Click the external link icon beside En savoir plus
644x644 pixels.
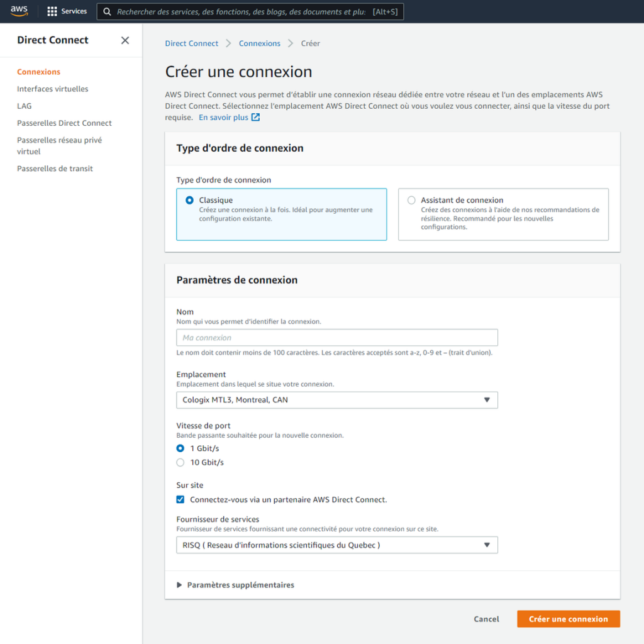point(255,118)
